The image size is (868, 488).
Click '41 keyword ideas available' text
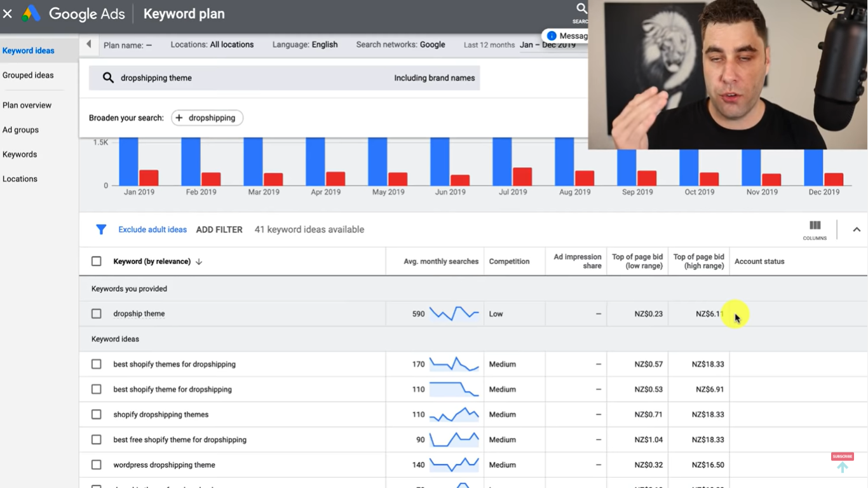click(309, 229)
